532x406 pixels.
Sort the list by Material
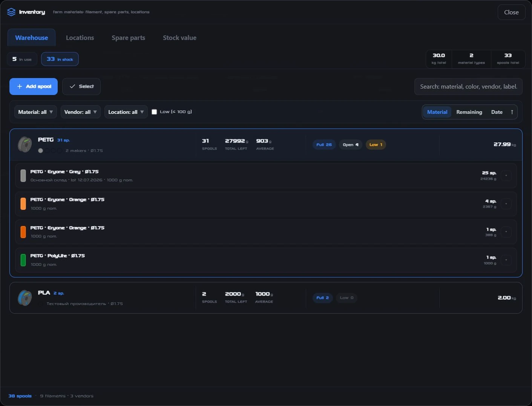[437, 112]
